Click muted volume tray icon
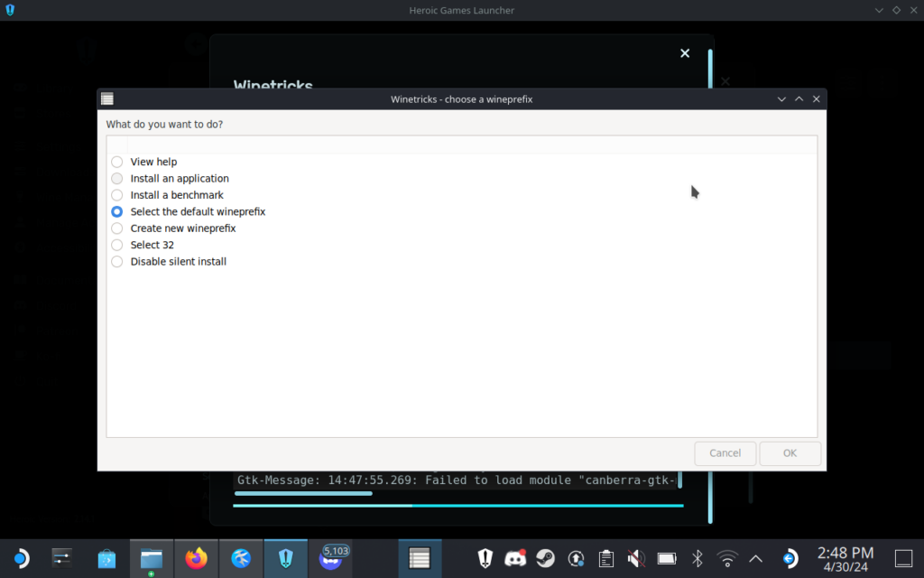This screenshot has height=578, width=924. click(x=636, y=558)
